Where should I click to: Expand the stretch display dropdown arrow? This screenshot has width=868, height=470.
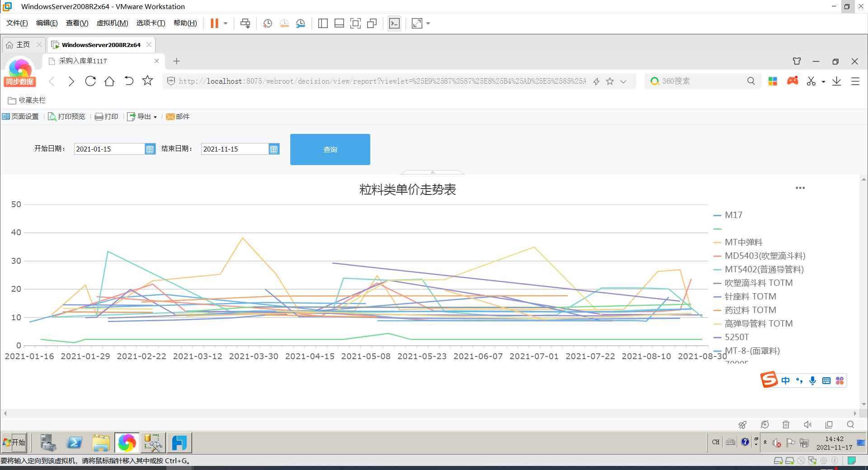428,23
